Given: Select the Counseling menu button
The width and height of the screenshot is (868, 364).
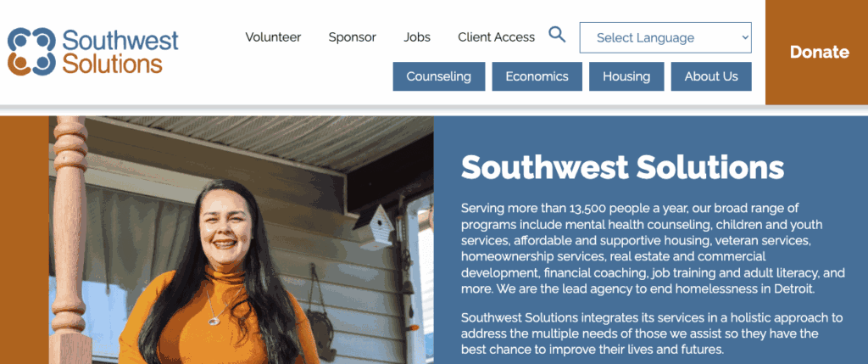Looking at the screenshot, I should [x=439, y=76].
